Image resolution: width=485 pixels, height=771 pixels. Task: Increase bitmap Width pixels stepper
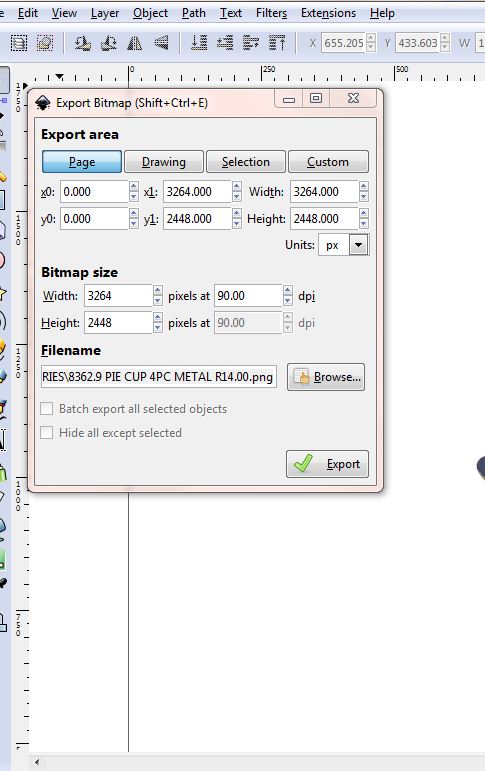tap(157, 291)
